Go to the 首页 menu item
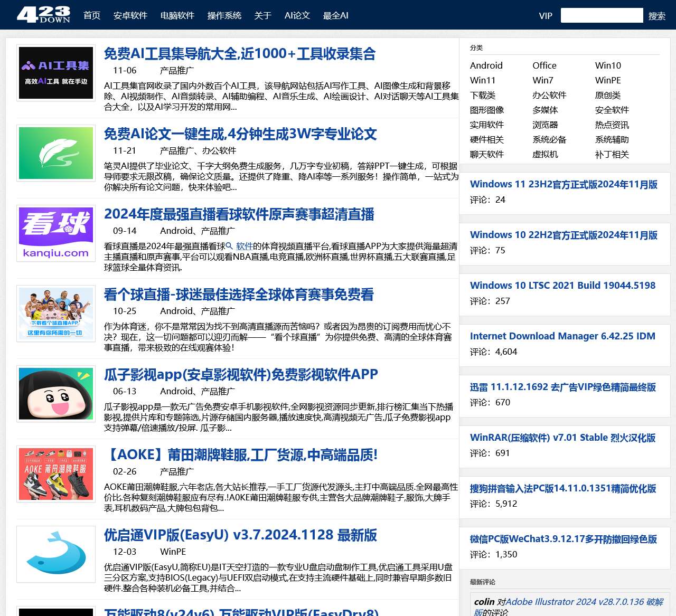The width and height of the screenshot is (676, 616). [x=92, y=15]
